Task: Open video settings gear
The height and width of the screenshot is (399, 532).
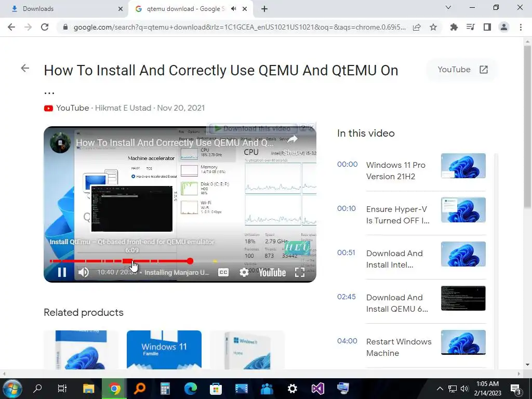Action: (244, 272)
